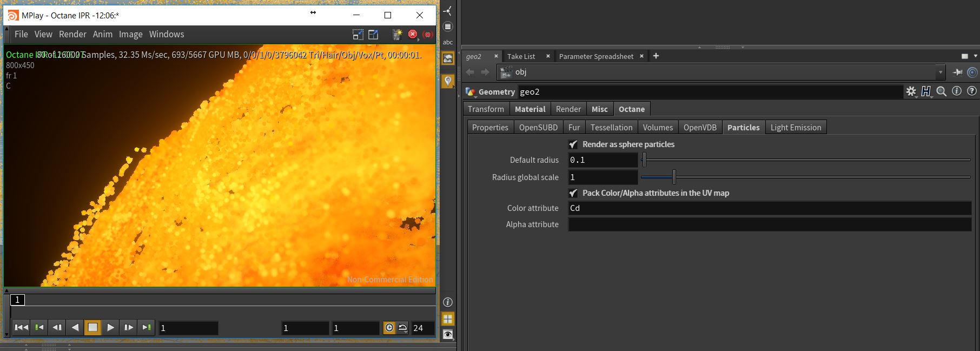Step back one frame in MPlay
The height and width of the screenshot is (351, 980).
pyautogui.click(x=57, y=327)
